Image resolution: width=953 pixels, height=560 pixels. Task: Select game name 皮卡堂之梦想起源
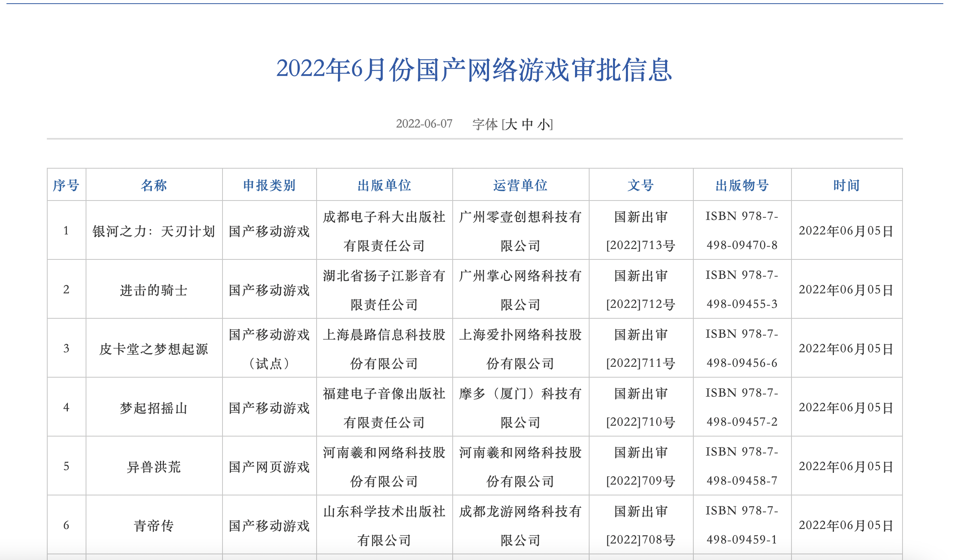pos(154,349)
